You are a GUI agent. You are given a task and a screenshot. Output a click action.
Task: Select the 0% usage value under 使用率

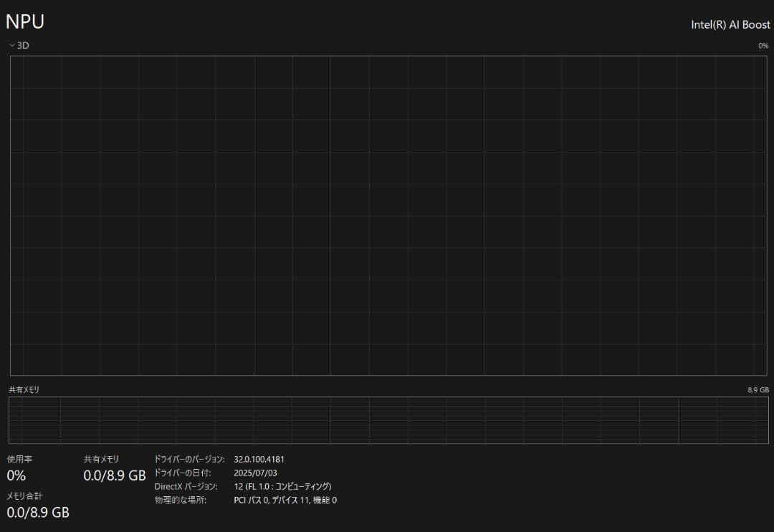point(16,475)
